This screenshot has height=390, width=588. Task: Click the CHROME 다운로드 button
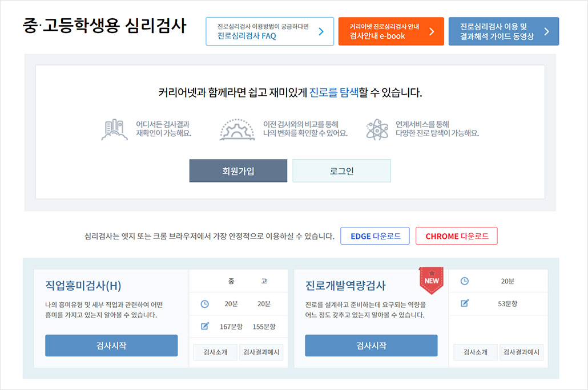click(456, 236)
